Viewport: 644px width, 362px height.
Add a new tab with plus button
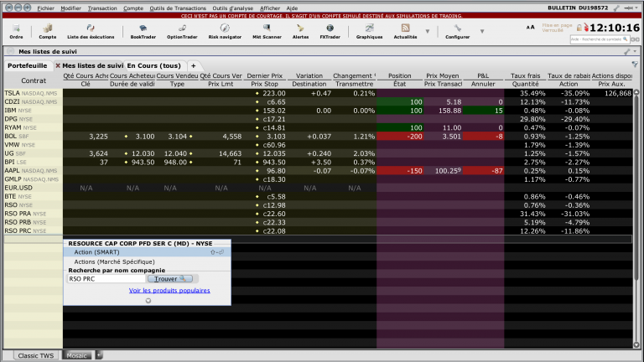193,65
